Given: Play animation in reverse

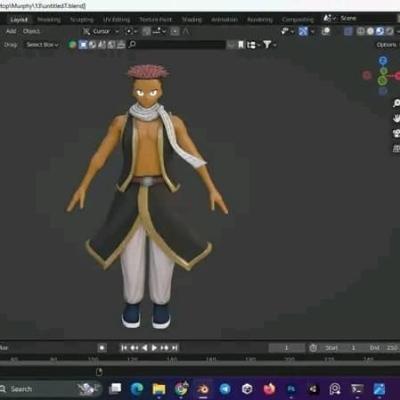Looking at the screenshot, I should tap(145, 348).
